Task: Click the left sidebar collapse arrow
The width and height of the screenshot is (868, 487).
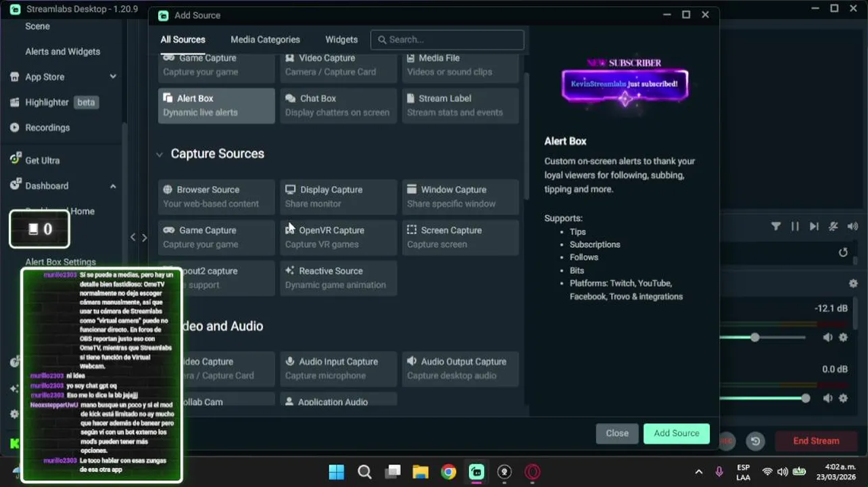Action: (x=133, y=237)
